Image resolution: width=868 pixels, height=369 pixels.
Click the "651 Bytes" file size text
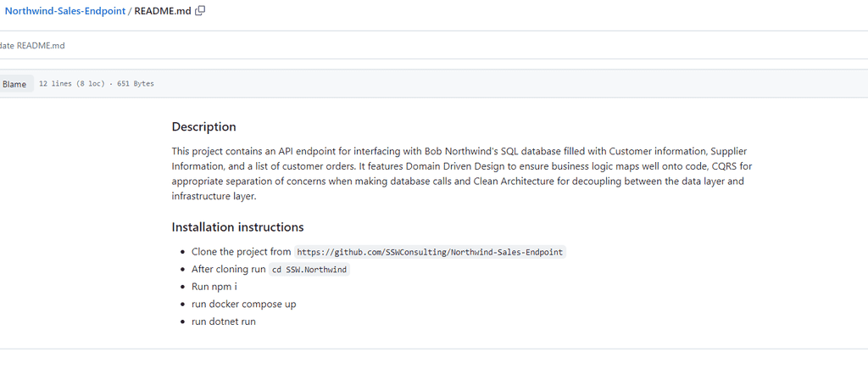pos(134,84)
